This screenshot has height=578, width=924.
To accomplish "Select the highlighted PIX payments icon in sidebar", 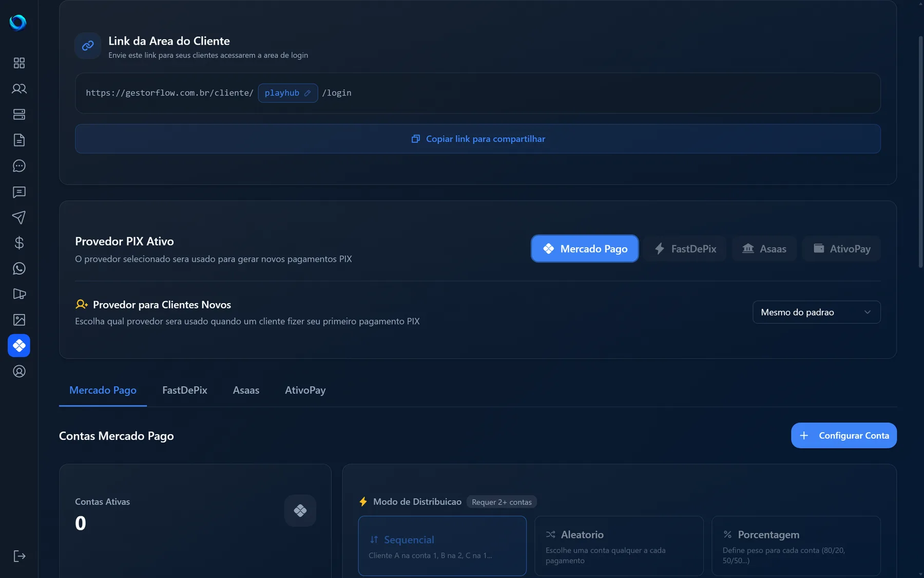I will pos(19,345).
